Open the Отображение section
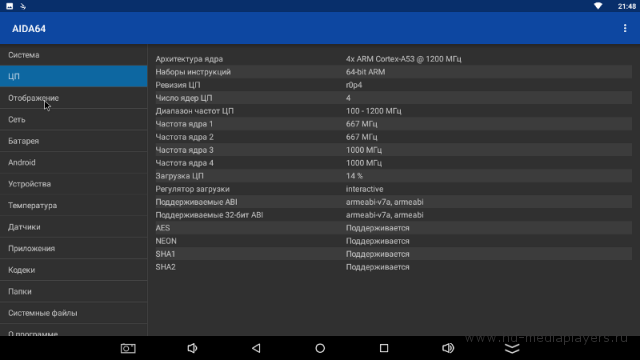The height and width of the screenshot is (360, 640). (x=73, y=98)
